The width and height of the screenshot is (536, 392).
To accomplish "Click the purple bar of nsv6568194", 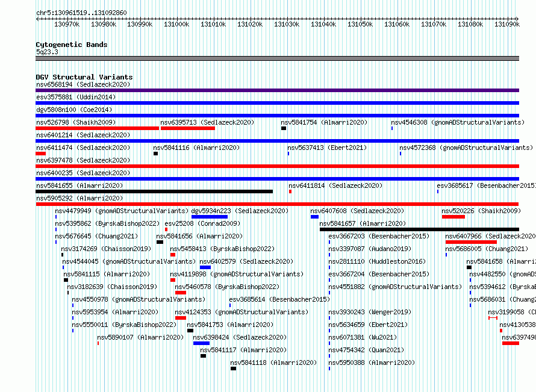I will coord(277,90).
